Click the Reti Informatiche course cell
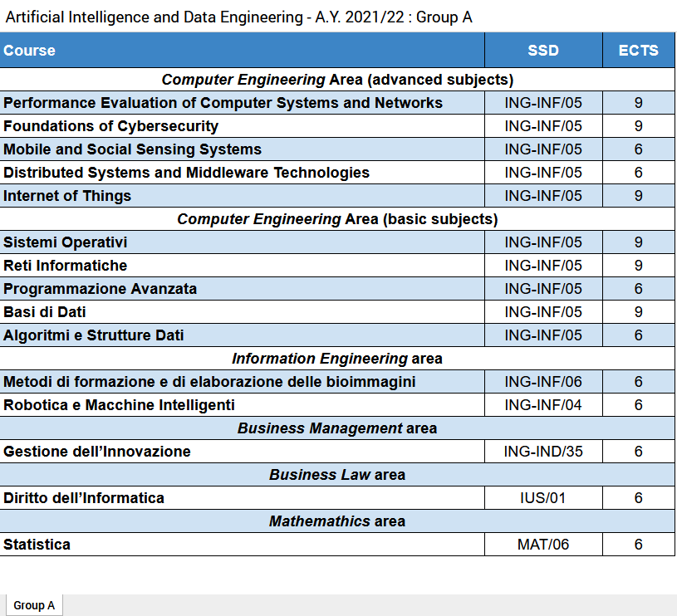The height and width of the screenshot is (616, 677). 242,266
